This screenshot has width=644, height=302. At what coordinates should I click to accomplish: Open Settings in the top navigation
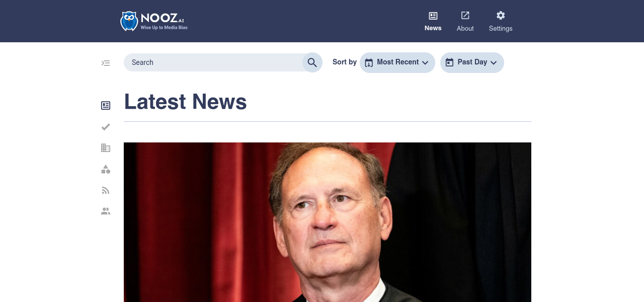coord(501,22)
